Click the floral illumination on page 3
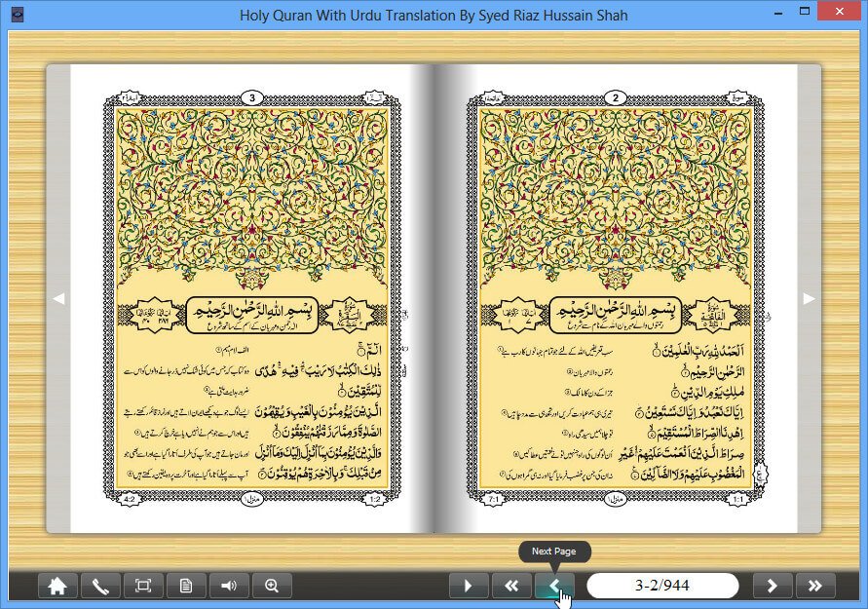Viewport: 868px width, 609px height. (x=252, y=200)
